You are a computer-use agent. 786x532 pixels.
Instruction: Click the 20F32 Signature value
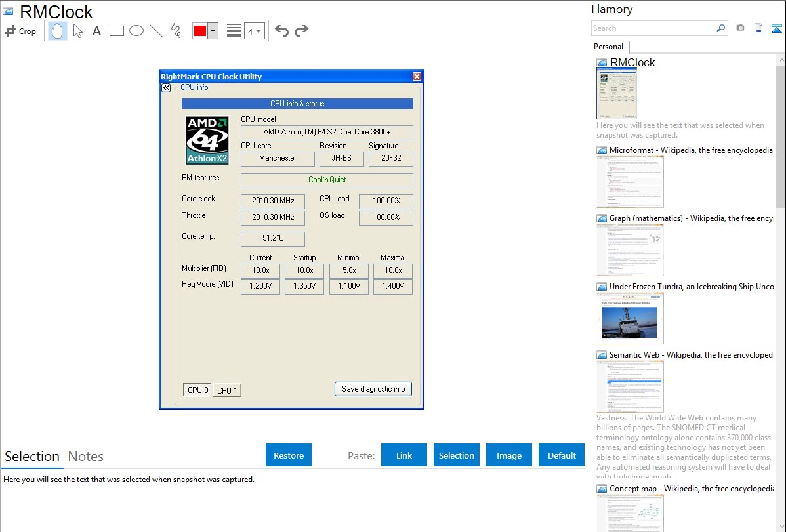[x=391, y=159]
